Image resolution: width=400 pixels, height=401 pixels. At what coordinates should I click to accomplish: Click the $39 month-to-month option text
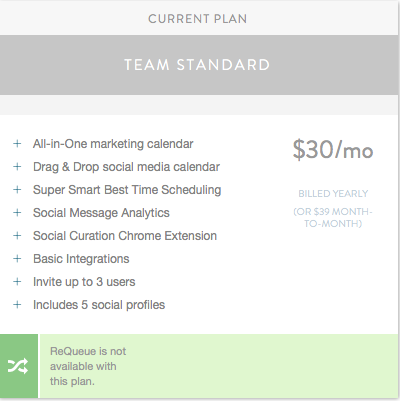tap(333, 218)
